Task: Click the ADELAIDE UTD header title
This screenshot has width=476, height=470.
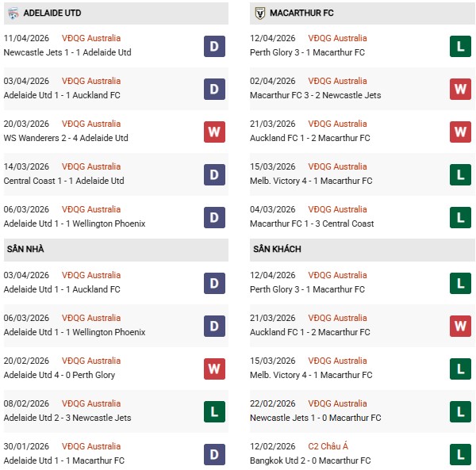Action: [x=52, y=13]
